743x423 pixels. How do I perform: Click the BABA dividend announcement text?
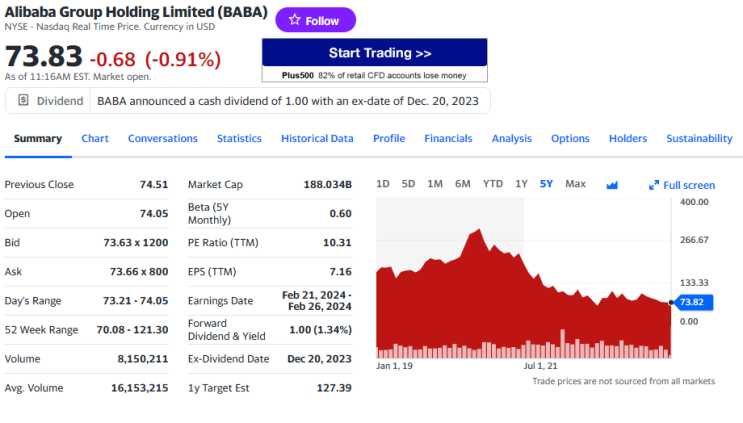tap(289, 101)
